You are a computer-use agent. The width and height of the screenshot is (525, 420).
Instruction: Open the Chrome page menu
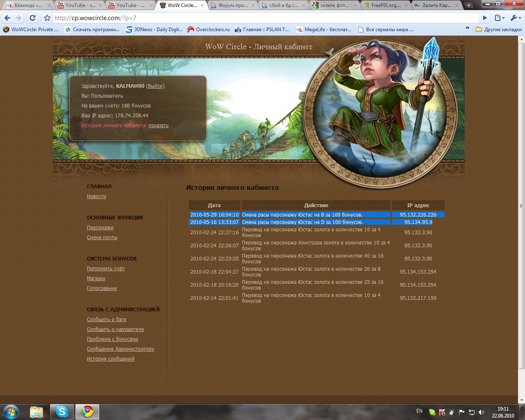[499, 18]
